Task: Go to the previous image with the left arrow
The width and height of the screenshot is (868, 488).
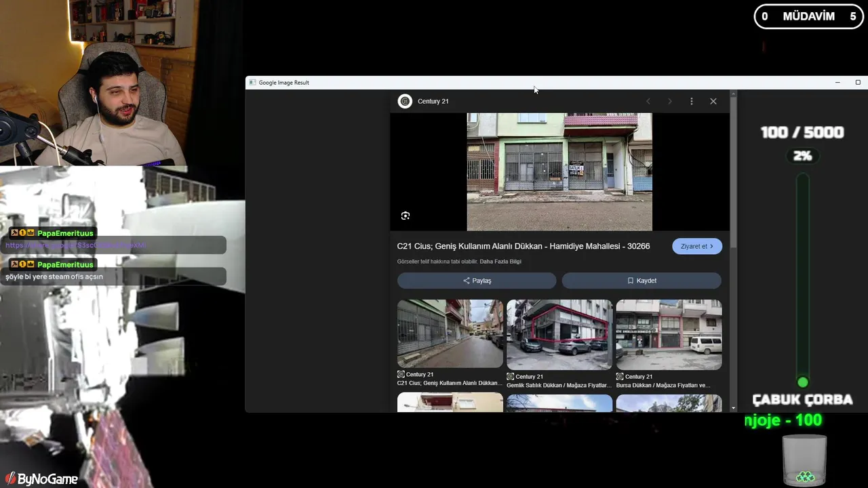Action: click(648, 101)
